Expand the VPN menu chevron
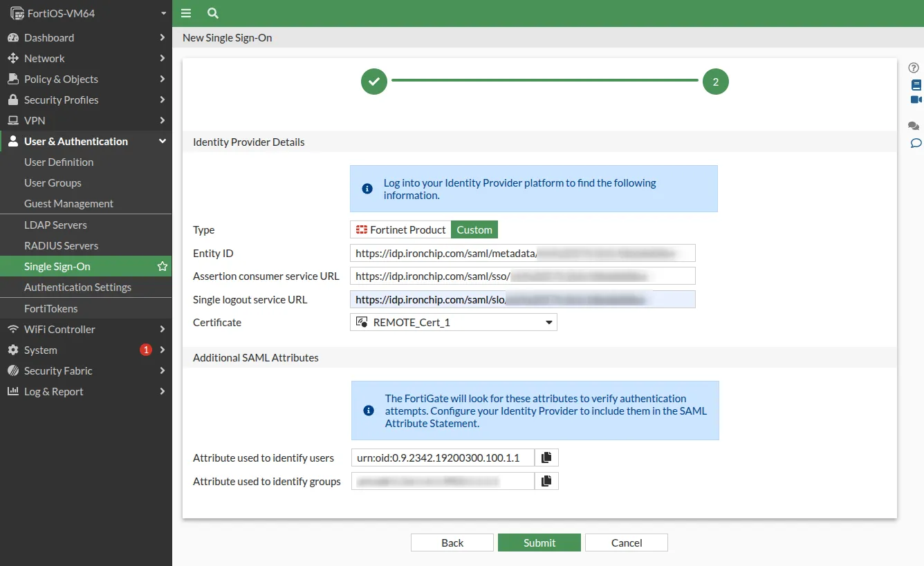Screen dimensions: 924x566 (x=163, y=120)
